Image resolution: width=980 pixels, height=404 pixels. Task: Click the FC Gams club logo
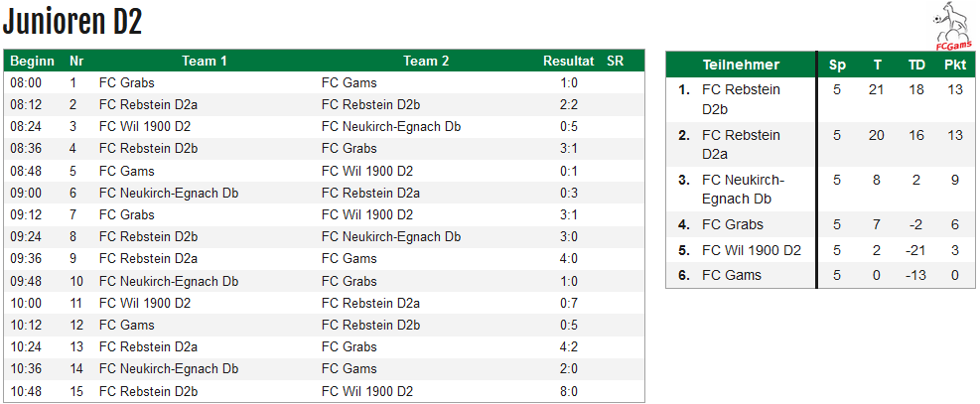click(x=952, y=26)
